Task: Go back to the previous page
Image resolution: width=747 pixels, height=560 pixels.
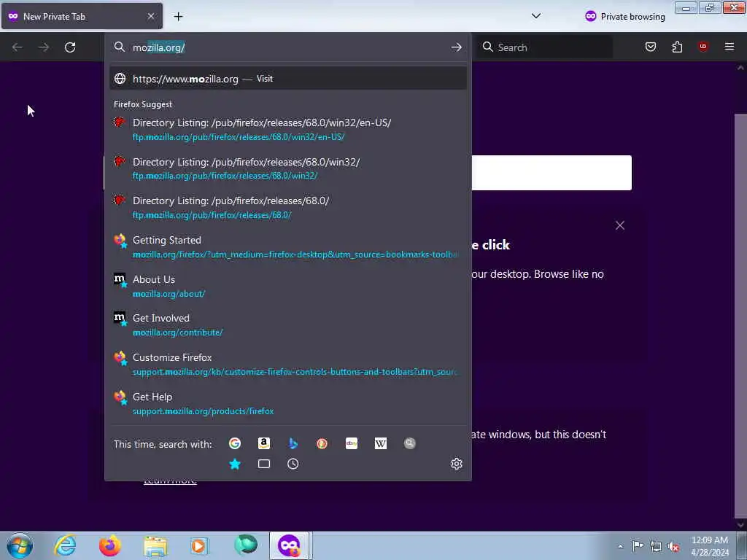Action: [x=18, y=47]
